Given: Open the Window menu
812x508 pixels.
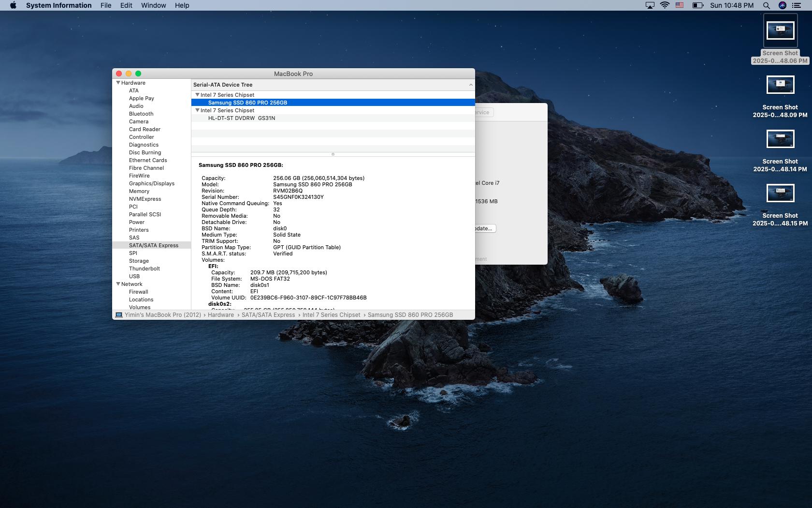Looking at the screenshot, I should coord(153,5).
